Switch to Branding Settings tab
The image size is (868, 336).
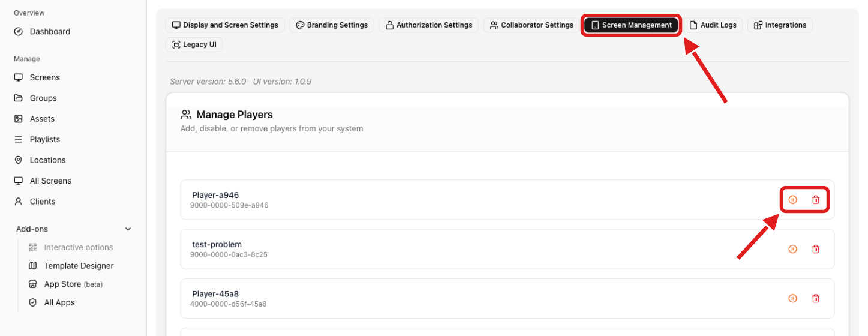tap(332, 25)
